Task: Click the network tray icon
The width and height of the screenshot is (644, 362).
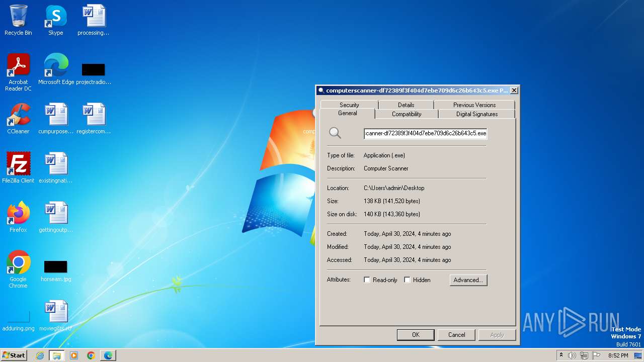Action: click(x=584, y=355)
